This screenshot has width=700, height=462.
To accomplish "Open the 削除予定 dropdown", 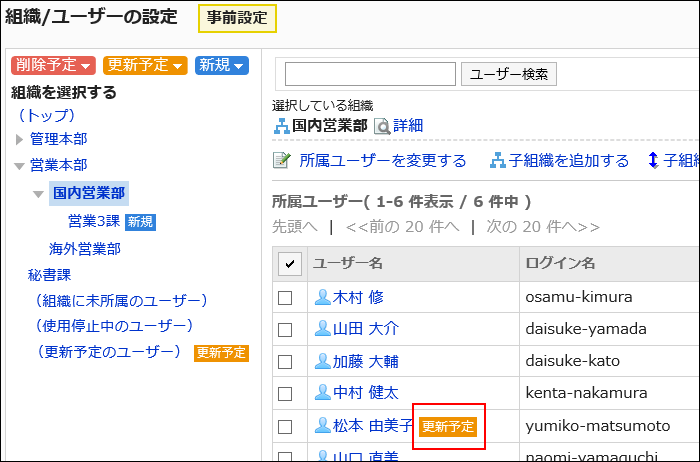I will (53, 65).
